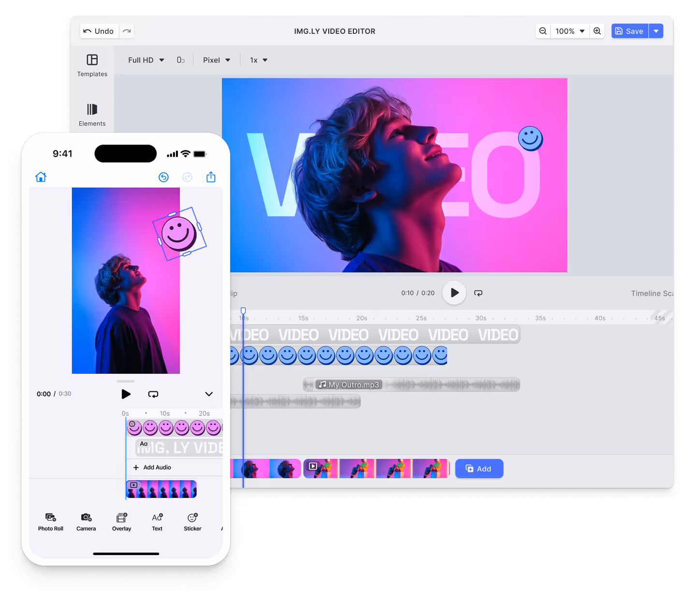Open the Pixel unit dropdown
This screenshot has height=598, width=700.
(217, 60)
